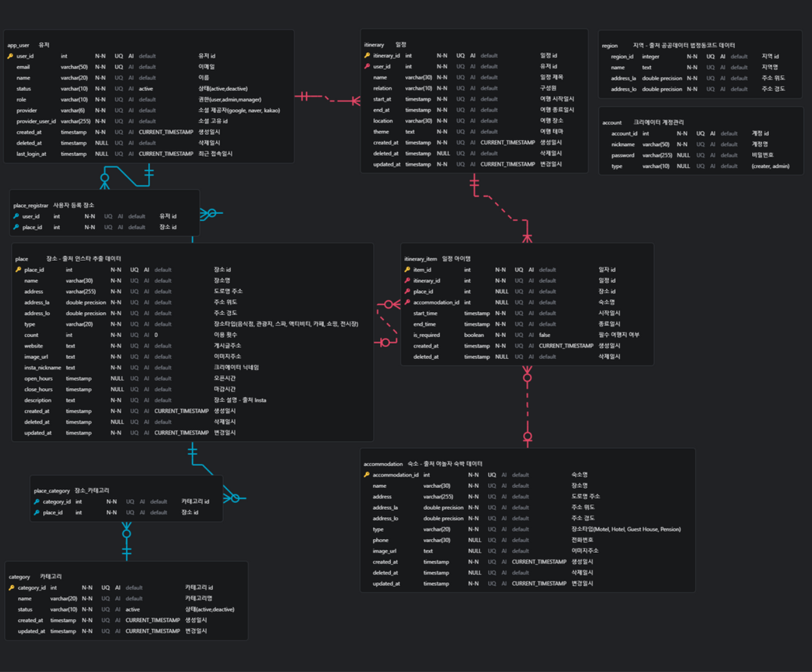Click the red key icon of itinerary_item itinerary_id
This screenshot has width=812, height=672.
(407, 281)
